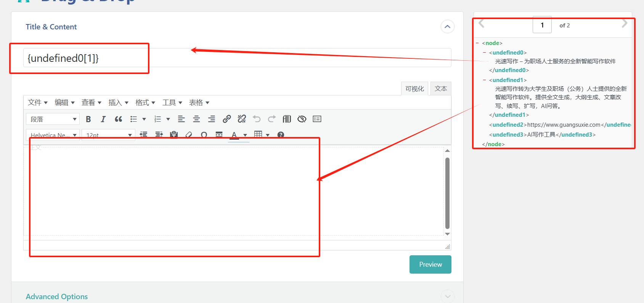Click the insert link icon
644x303 pixels.
coord(226,119)
